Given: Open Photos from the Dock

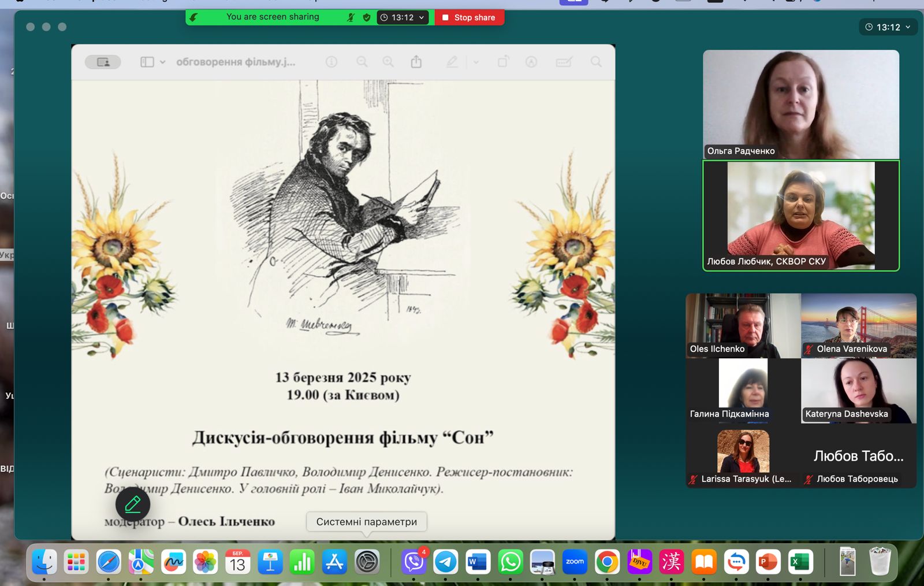Looking at the screenshot, I should tap(206, 562).
